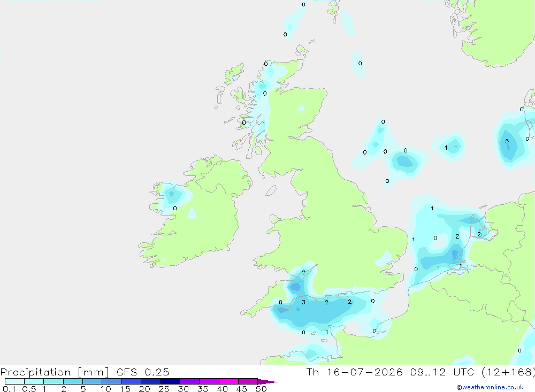Select the 30–35 mm legend color
The image size is (535, 392).
click(x=189, y=381)
